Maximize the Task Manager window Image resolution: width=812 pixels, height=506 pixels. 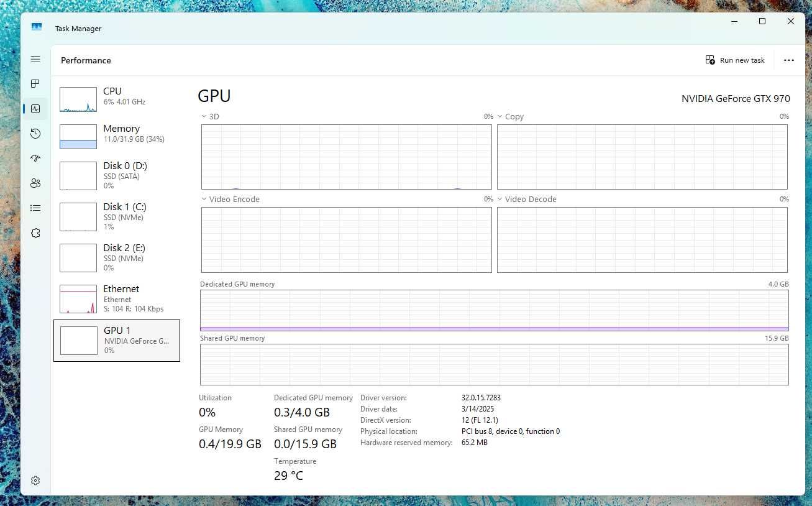[x=762, y=21]
